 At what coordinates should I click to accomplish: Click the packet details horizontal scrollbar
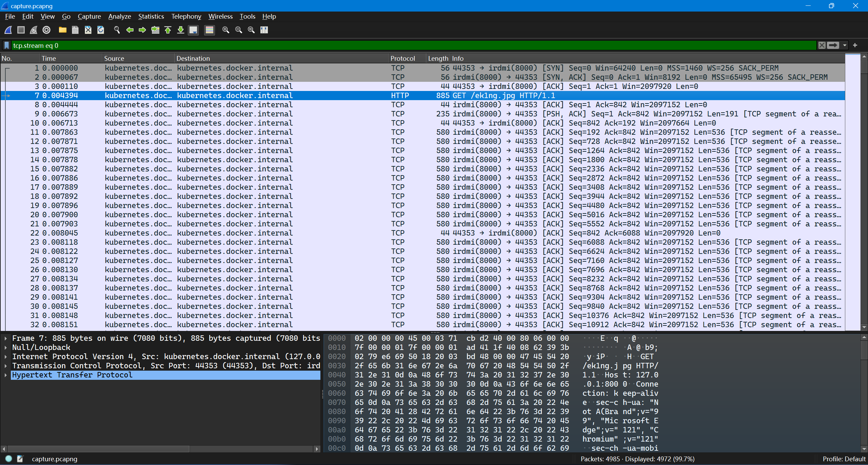(x=98, y=449)
